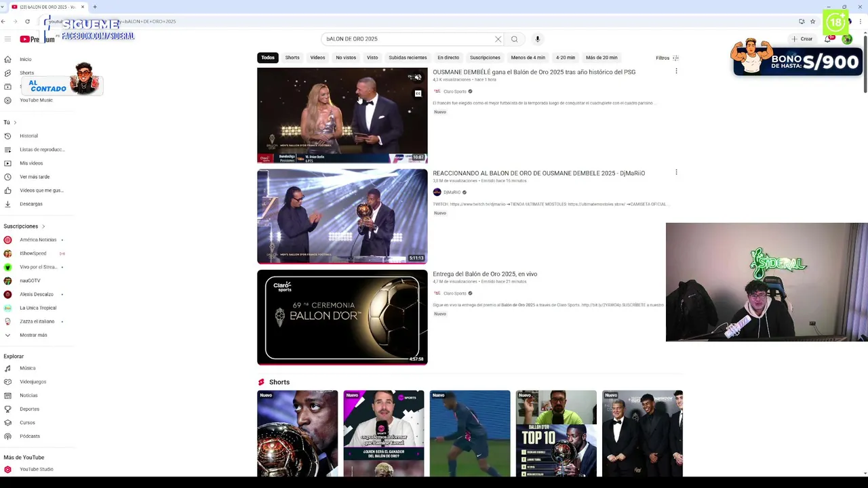Open YouTube Music from sidebar
Image resolution: width=868 pixels, height=488 pixels.
[36, 100]
